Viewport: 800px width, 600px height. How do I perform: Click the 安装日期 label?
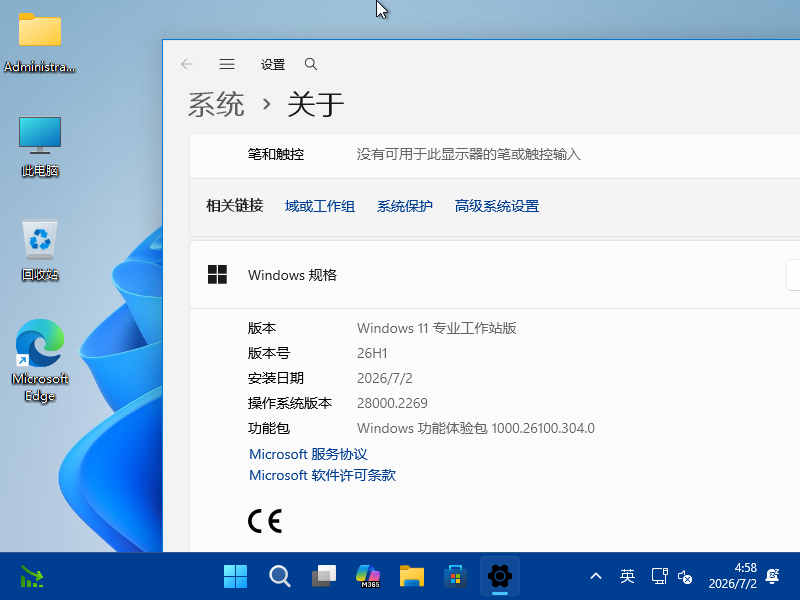coord(276,378)
